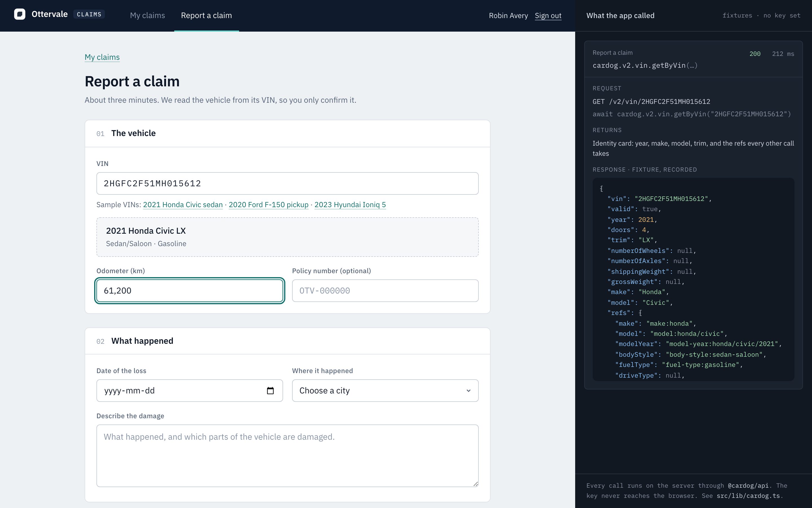Screen dimensions: 812x508
Task: Click @cardog/api in the footer note
Action: point(748,486)
